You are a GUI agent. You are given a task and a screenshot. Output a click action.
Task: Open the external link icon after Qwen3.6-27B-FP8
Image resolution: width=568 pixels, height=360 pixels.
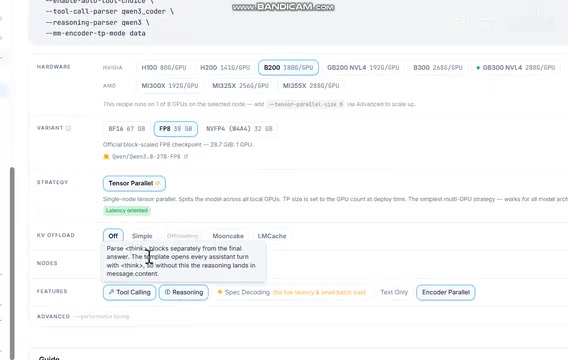coord(186,156)
